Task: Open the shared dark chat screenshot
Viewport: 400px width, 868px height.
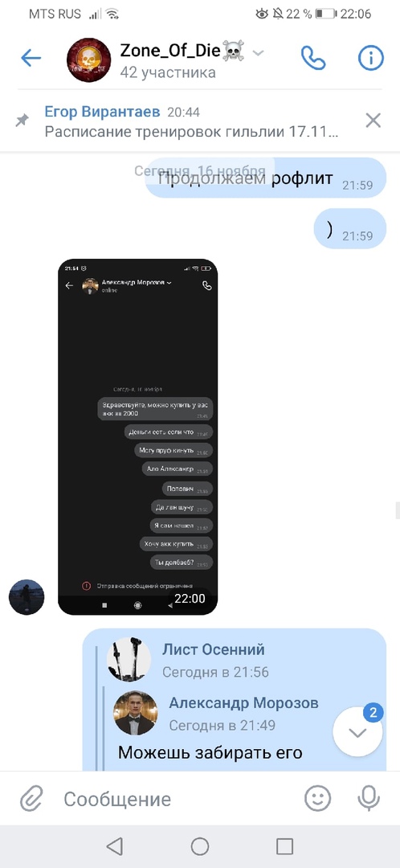Action: point(138,436)
